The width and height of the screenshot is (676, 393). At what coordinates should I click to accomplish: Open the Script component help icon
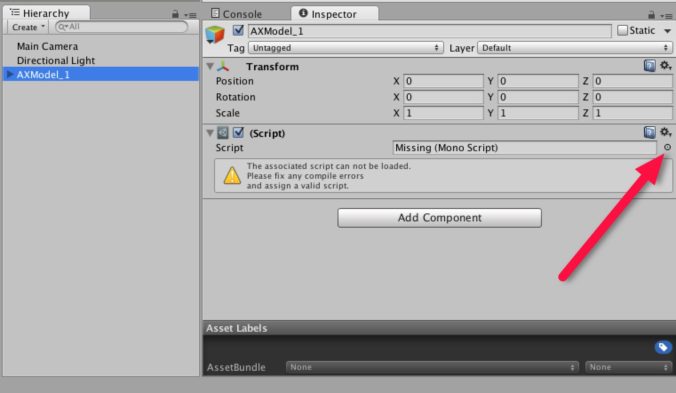pyautogui.click(x=649, y=132)
